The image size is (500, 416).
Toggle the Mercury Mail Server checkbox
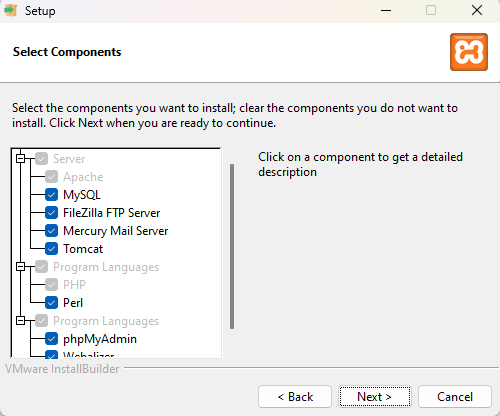coord(51,231)
